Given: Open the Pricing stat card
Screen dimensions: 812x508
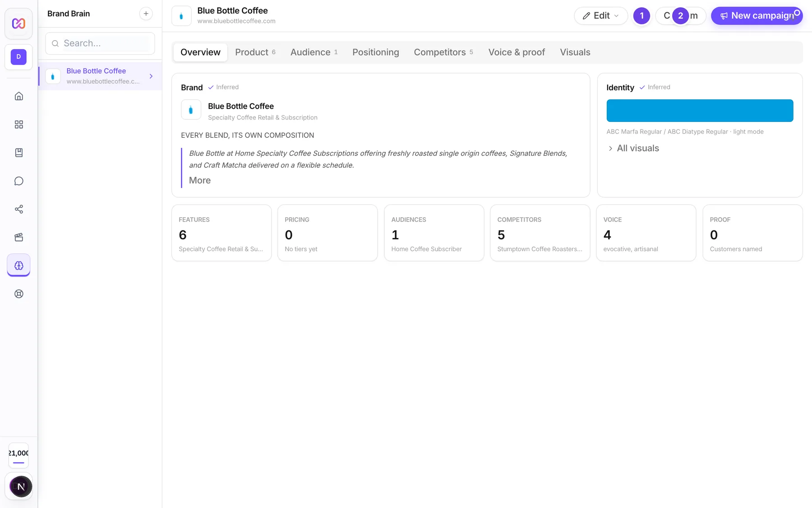Looking at the screenshot, I should (x=328, y=233).
